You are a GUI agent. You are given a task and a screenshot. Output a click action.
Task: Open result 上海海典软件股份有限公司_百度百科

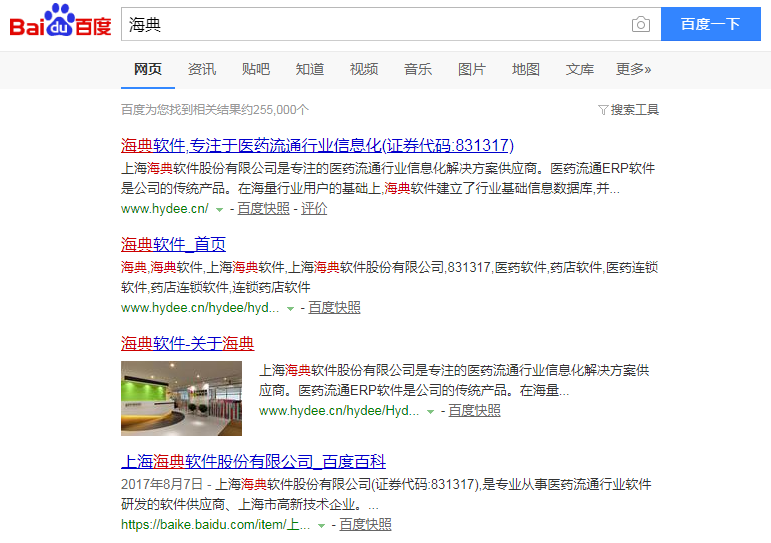coord(253,461)
